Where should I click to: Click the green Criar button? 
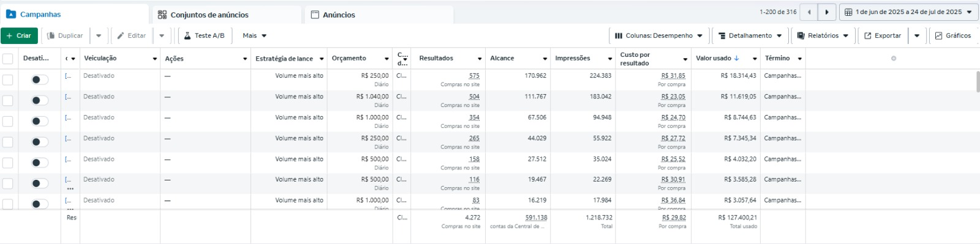click(x=19, y=35)
